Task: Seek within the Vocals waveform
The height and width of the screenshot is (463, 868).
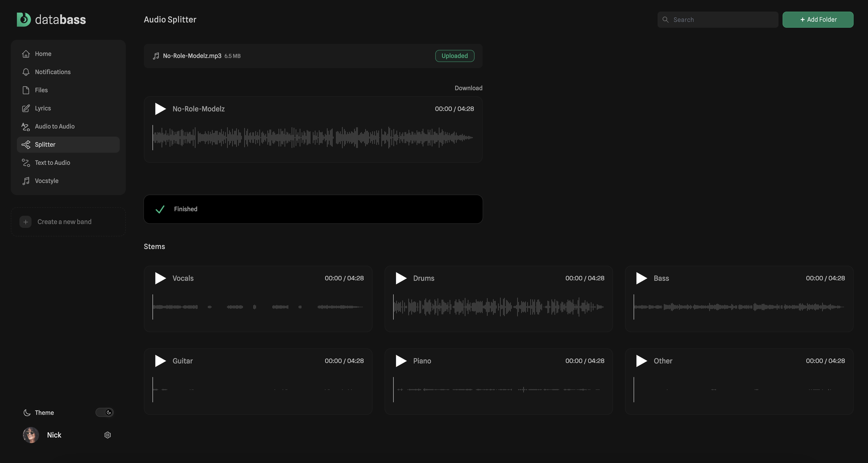Action: (258, 307)
